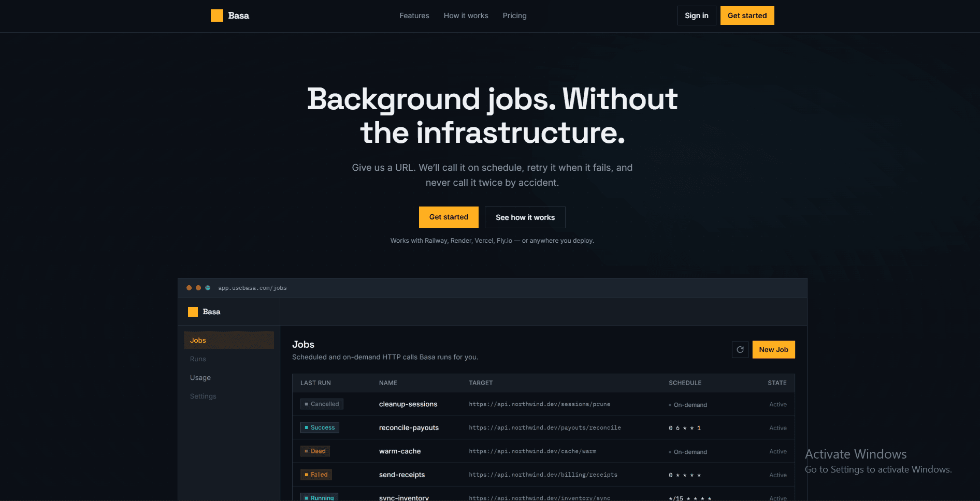Click the billing/receipts target URL
Viewport: 980px width, 501px height.
coord(543,475)
